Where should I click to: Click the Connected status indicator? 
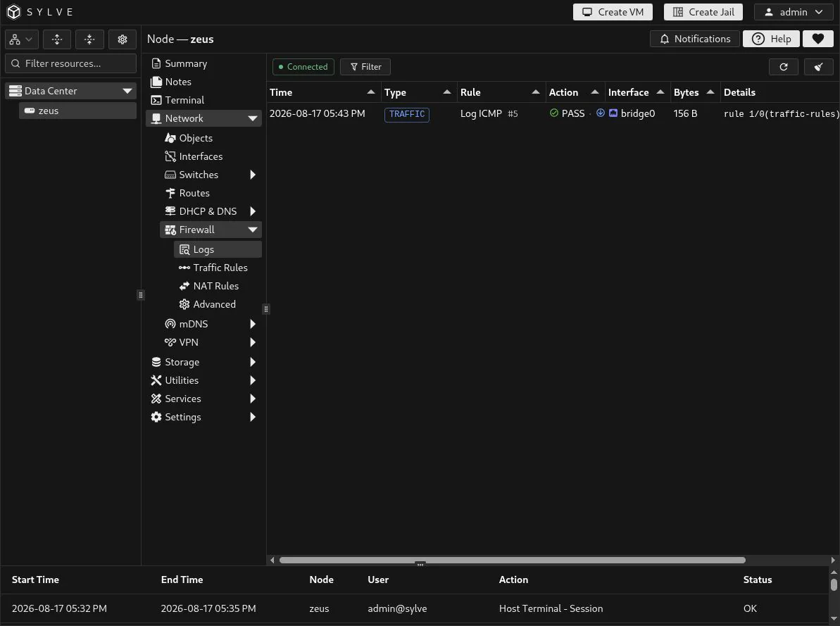pos(303,66)
